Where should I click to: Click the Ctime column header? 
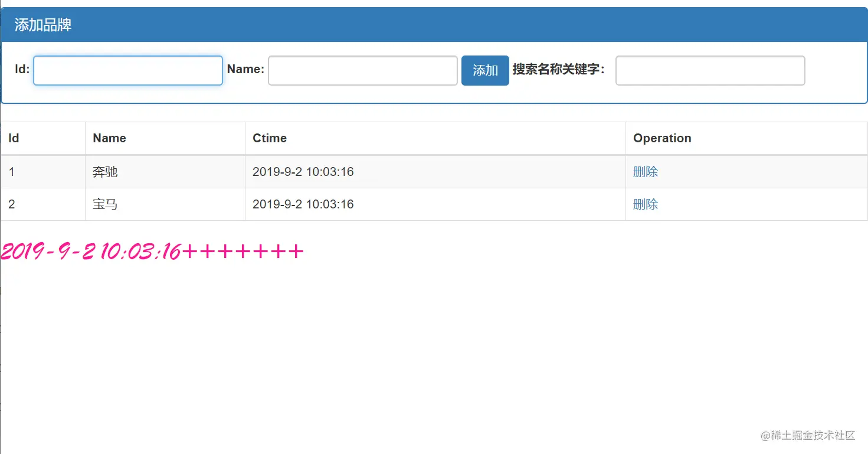coord(435,138)
